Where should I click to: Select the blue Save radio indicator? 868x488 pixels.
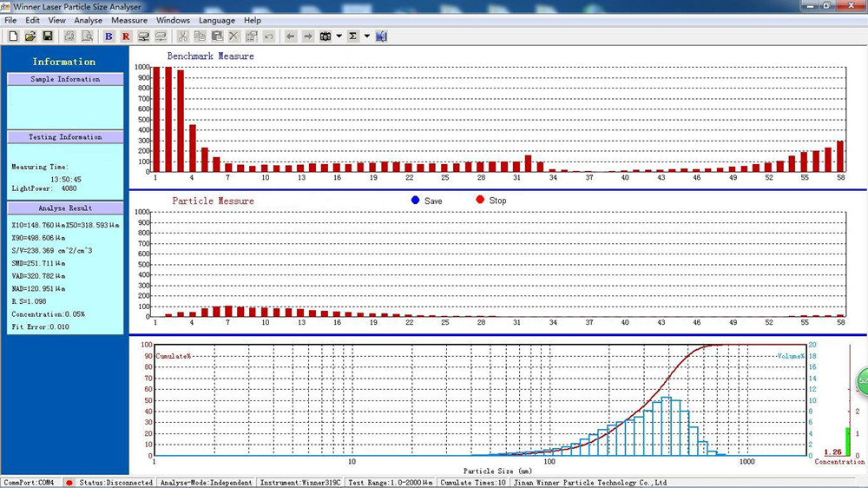pyautogui.click(x=416, y=201)
